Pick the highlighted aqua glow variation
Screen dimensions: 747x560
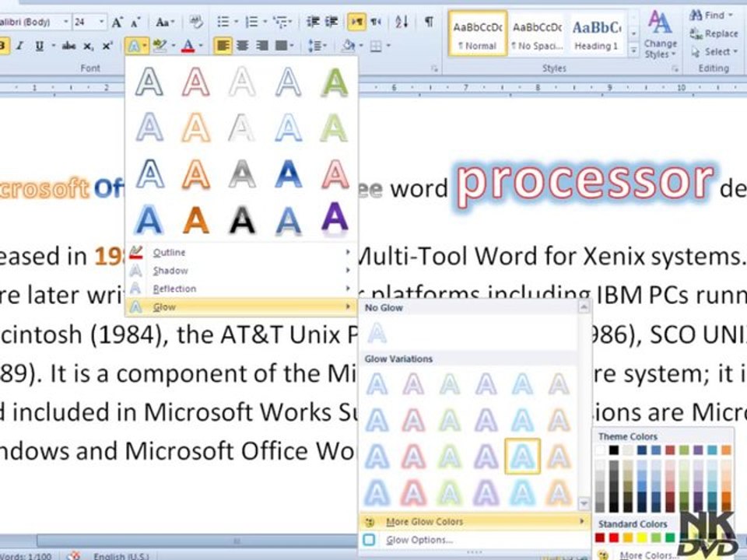click(x=522, y=457)
